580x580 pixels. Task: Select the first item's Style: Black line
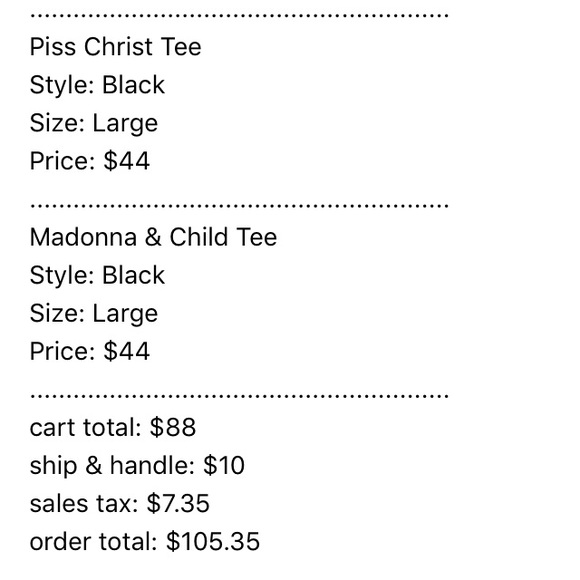(97, 85)
